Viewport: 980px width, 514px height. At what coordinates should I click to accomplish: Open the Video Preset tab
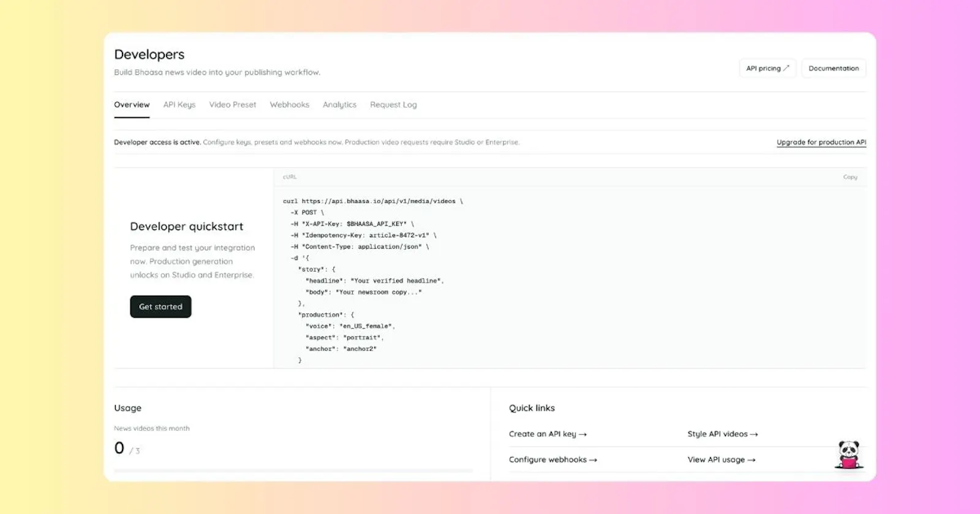click(x=233, y=105)
